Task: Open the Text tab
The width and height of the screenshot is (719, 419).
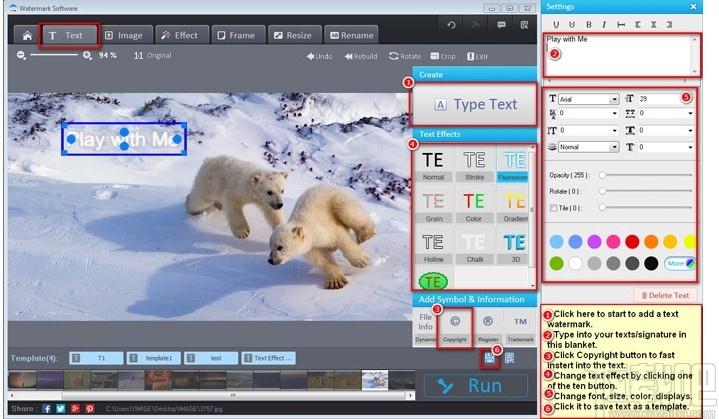Action: 68,35
